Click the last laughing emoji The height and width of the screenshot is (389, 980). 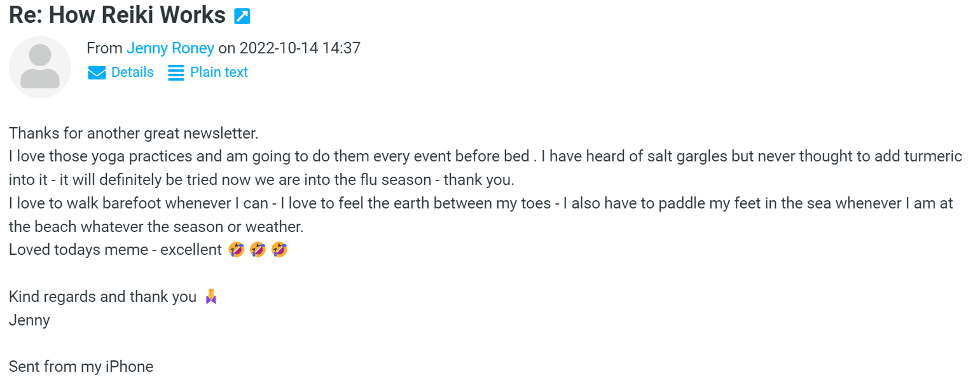coord(279,250)
